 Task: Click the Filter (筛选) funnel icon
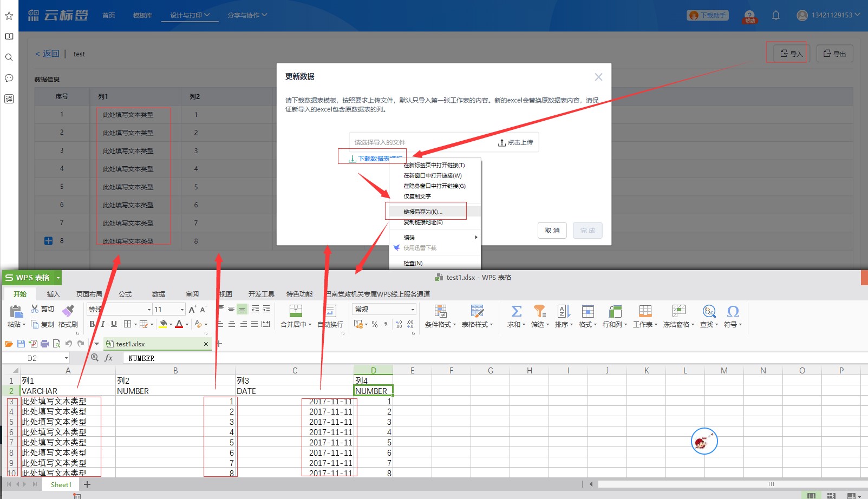coord(539,311)
